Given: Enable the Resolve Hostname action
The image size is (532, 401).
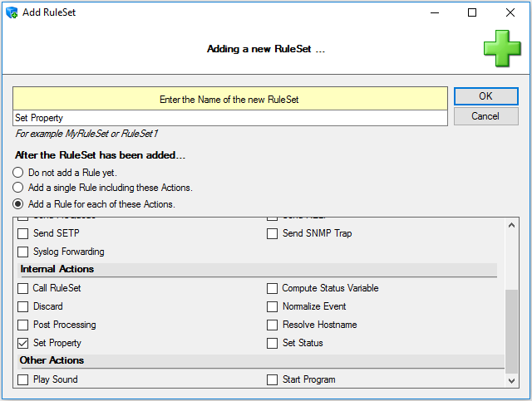Looking at the screenshot, I should pyautogui.click(x=272, y=325).
